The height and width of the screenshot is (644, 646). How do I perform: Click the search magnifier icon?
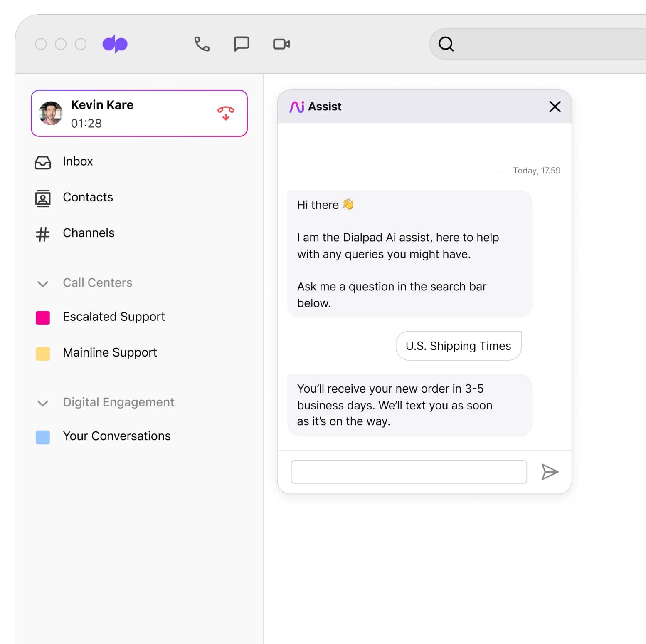click(x=446, y=43)
